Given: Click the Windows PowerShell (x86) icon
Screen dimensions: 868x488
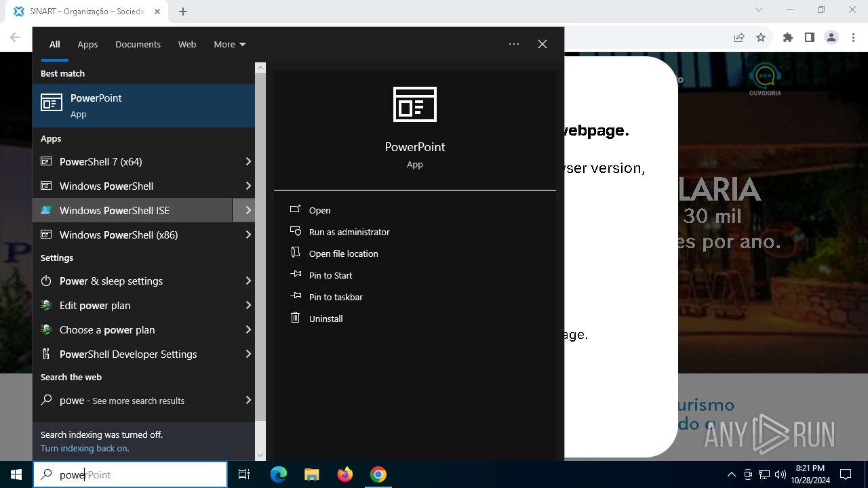Looking at the screenshot, I should 46,235.
